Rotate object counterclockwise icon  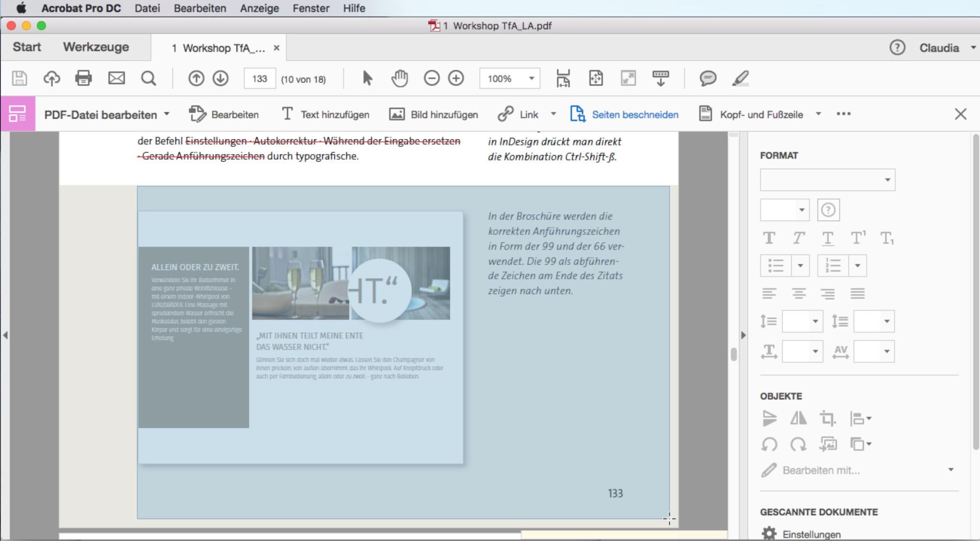(x=769, y=444)
